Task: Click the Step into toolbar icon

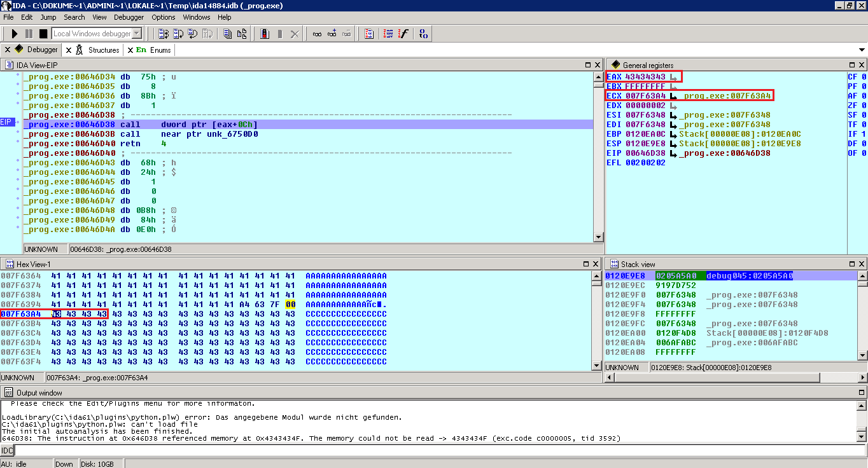Action: tap(163, 34)
